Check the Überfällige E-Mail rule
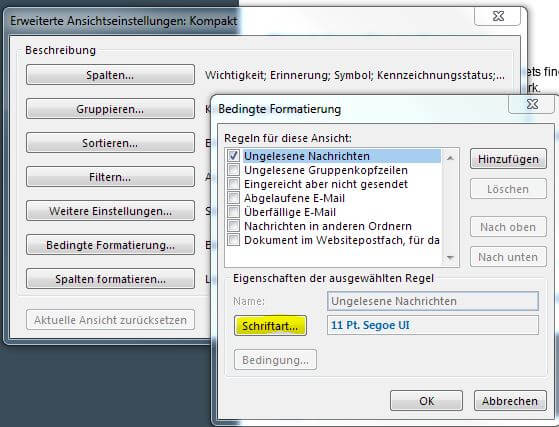This screenshot has width=559, height=427. point(234,212)
